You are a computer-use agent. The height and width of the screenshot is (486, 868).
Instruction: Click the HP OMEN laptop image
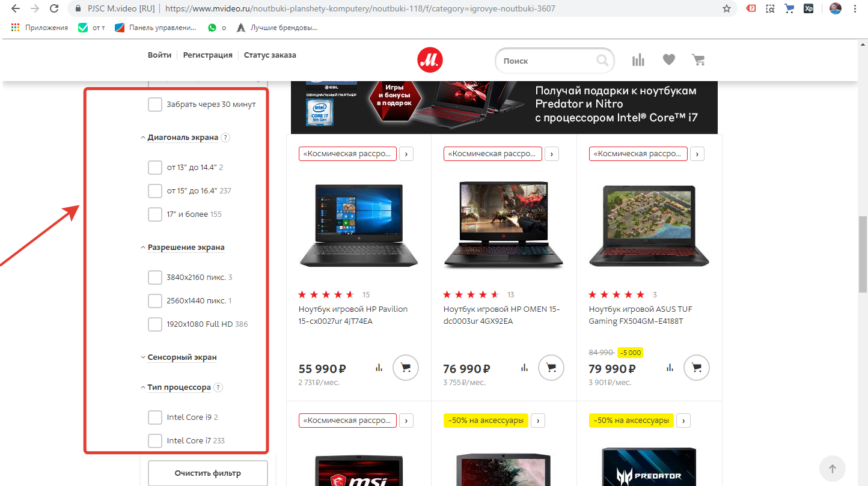[x=504, y=225]
